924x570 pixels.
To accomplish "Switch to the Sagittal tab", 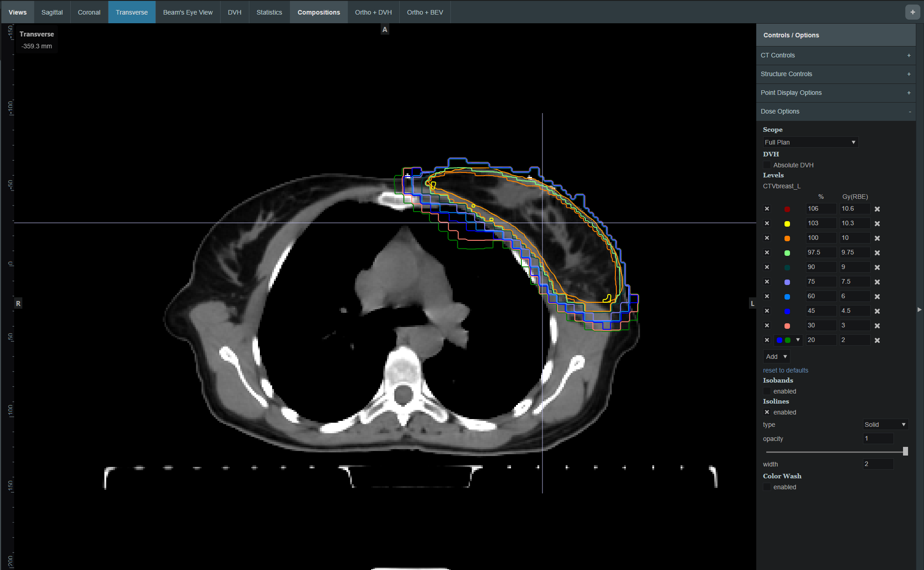I will pyautogui.click(x=52, y=12).
